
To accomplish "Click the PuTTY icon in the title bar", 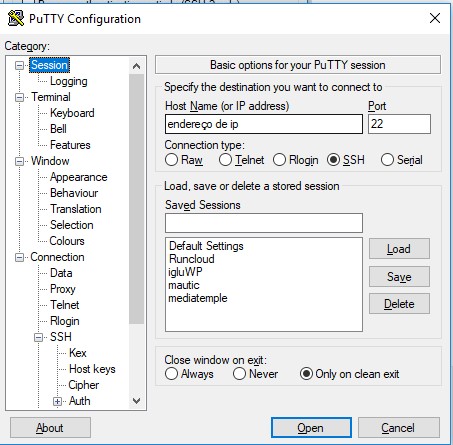I will (16, 18).
